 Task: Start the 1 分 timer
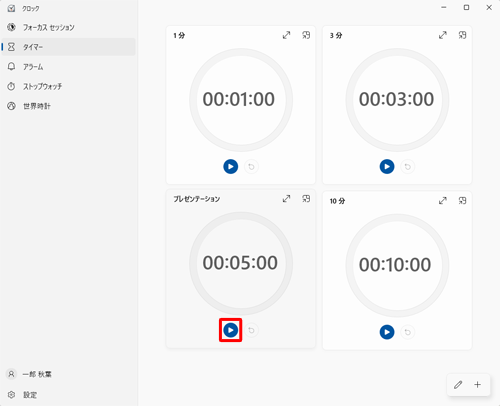point(230,166)
